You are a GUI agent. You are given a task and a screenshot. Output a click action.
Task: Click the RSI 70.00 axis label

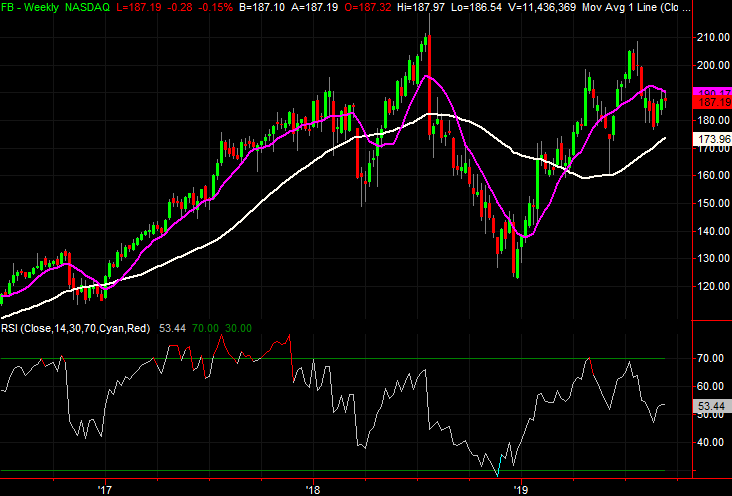tap(711, 359)
